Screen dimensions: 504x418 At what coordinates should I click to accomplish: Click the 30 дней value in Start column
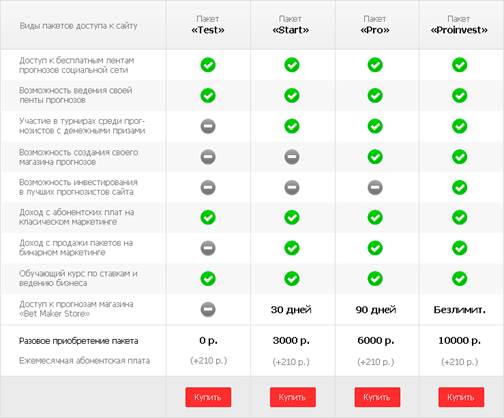pyautogui.click(x=291, y=310)
